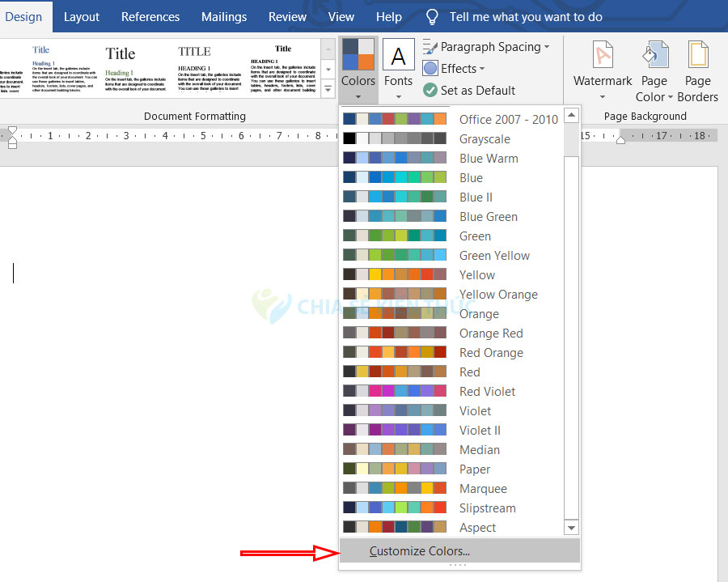Pick the Red Violet color scheme
The height and width of the screenshot is (582, 728).
[x=487, y=392]
